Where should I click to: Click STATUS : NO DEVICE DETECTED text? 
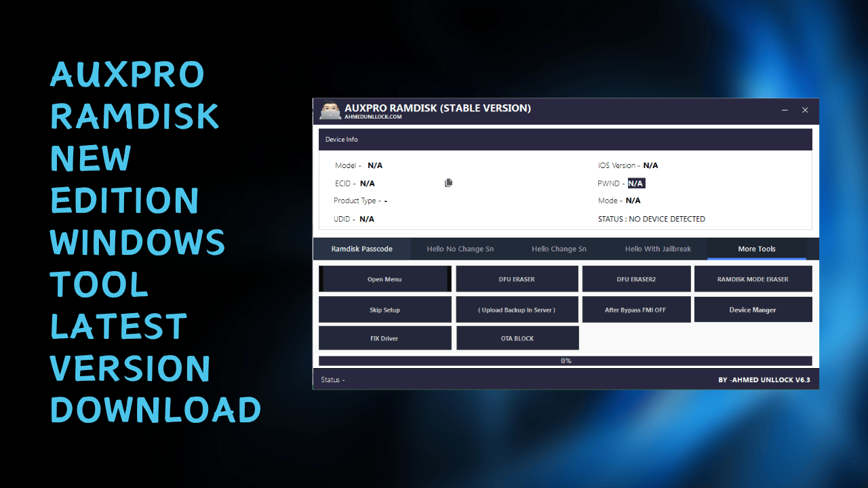(x=652, y=219)
